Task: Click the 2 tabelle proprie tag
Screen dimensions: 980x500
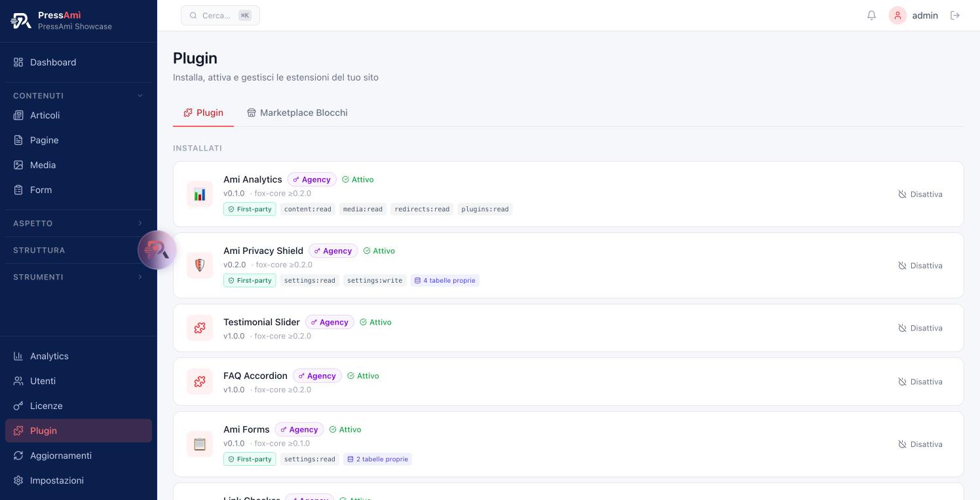Action: (x=378, y=459)
